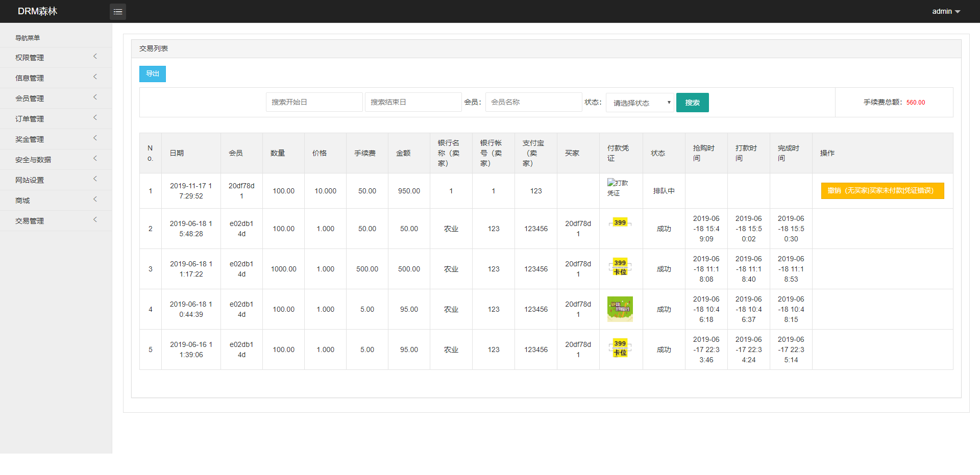Focus the 搜索开始日 start date field
Viewport: 980px width, 475px height.
pos(314,102)
